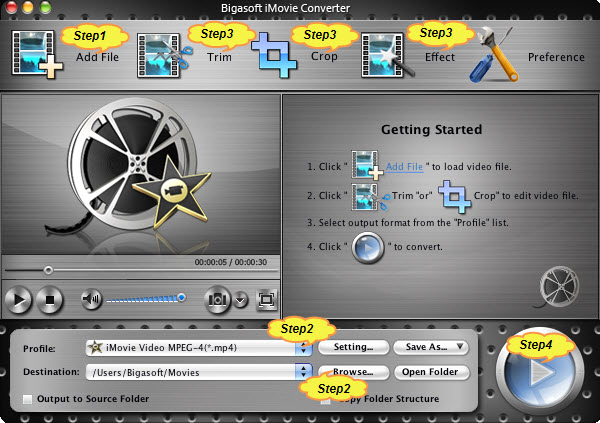Click 'Select output format' instruction text
The width and height of the screenshot is (600, 423).
coord(408,223)
